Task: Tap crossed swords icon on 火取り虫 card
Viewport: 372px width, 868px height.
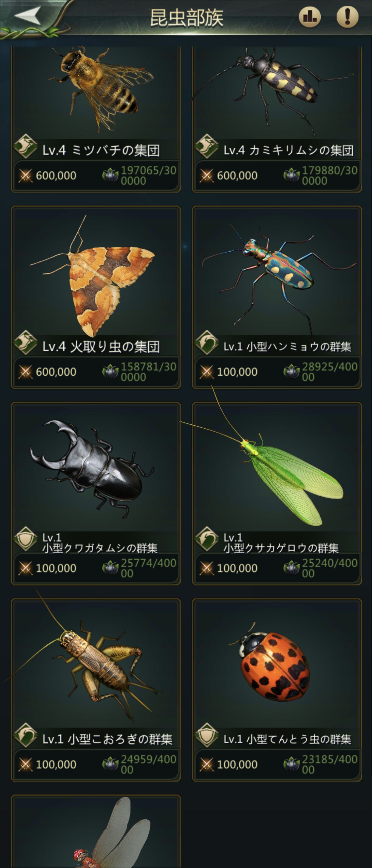Action: pos(25,372)
